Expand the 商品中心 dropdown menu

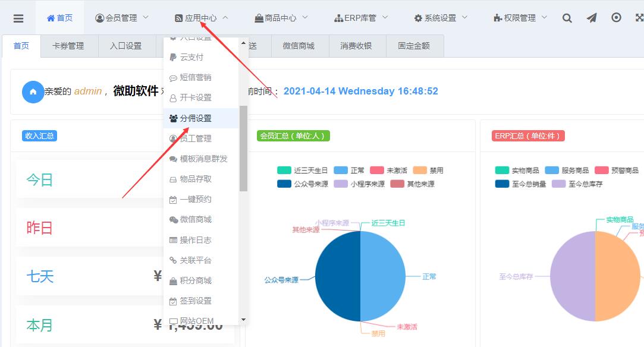click(281, 18)
